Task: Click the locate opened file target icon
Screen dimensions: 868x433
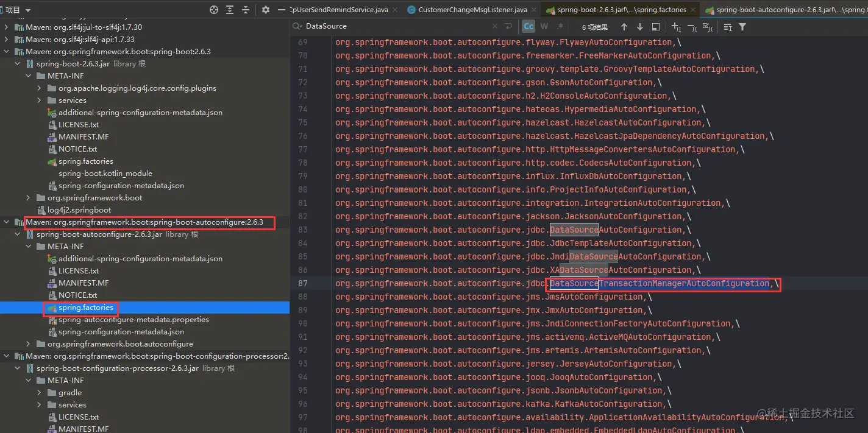Action: click(213, 10)
